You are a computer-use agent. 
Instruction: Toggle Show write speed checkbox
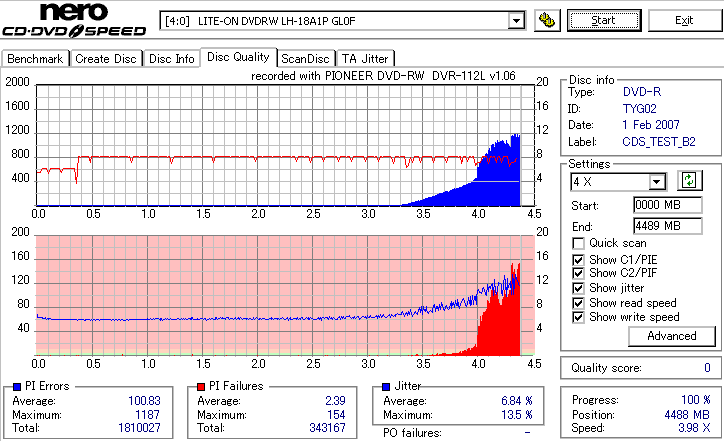[578, 317]
